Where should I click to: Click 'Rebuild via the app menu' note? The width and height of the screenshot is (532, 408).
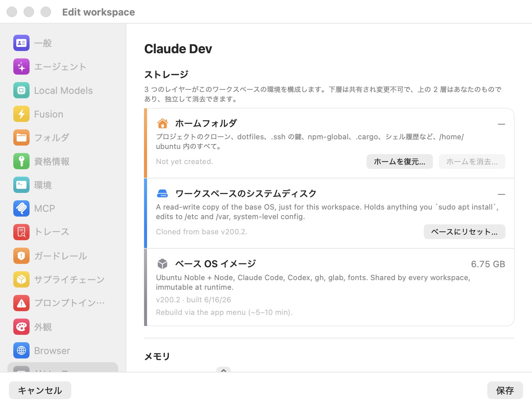(224, 312)
